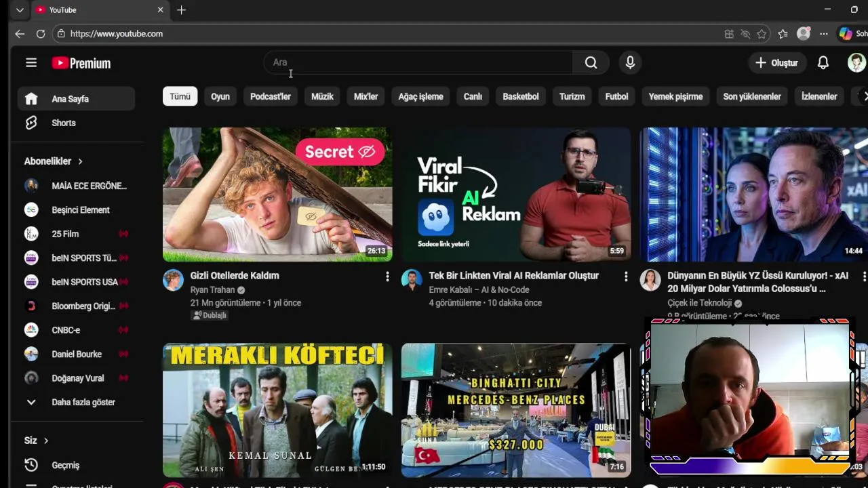The height and width of the screenshot is (488, 868).
Task: Click the Ana Sayfa home icon
Action: [x=31, y=99]
